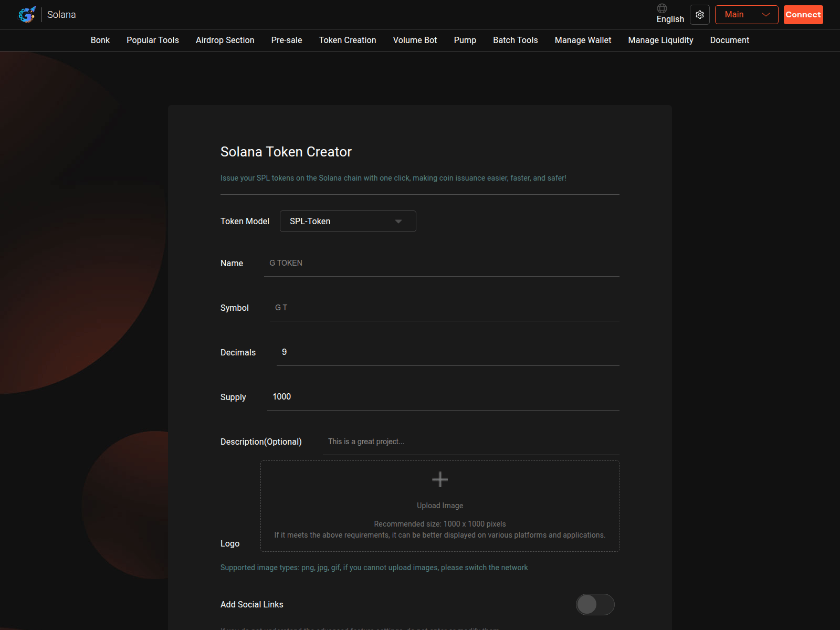840x630 pixels.
Task: Open the English language selector
Action: coord(670,19)
